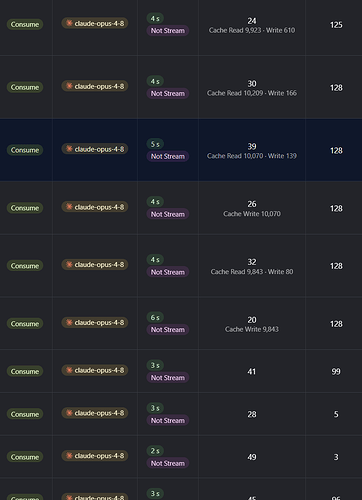Click the Cache Read 9,923 - Write 610 text
This screenshot has height=500, width=362.
pyautogui.click(x=252, y=30)
